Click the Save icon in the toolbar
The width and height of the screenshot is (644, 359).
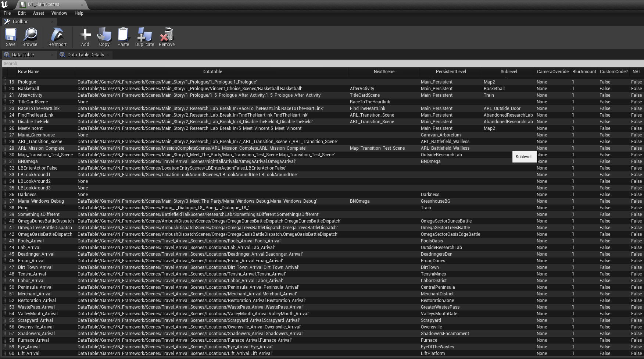[x=10, y=36]
